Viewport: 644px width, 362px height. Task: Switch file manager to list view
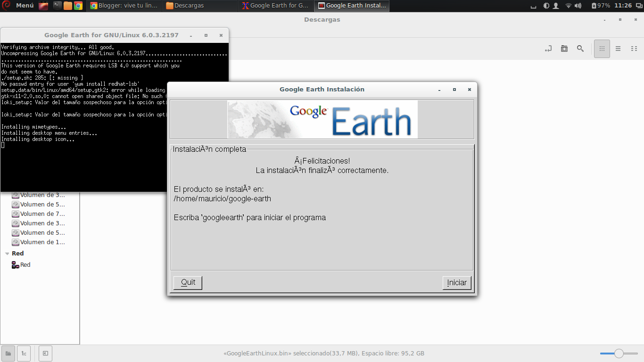(618, 49)
